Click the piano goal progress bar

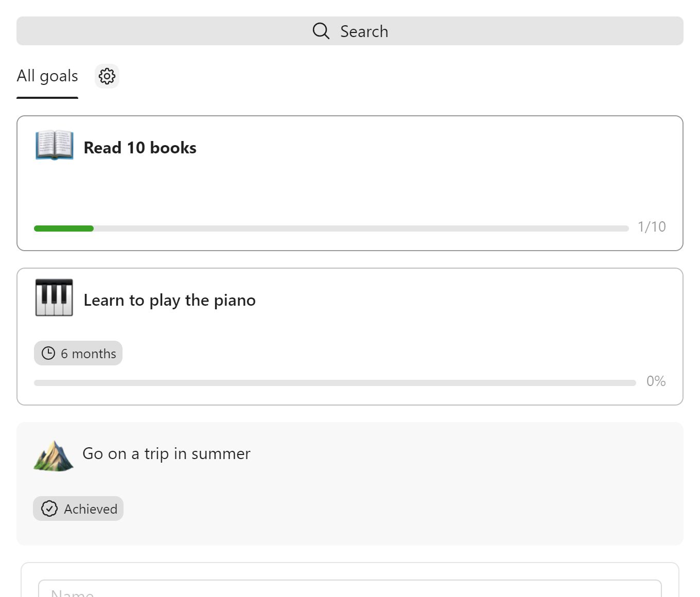335,383
